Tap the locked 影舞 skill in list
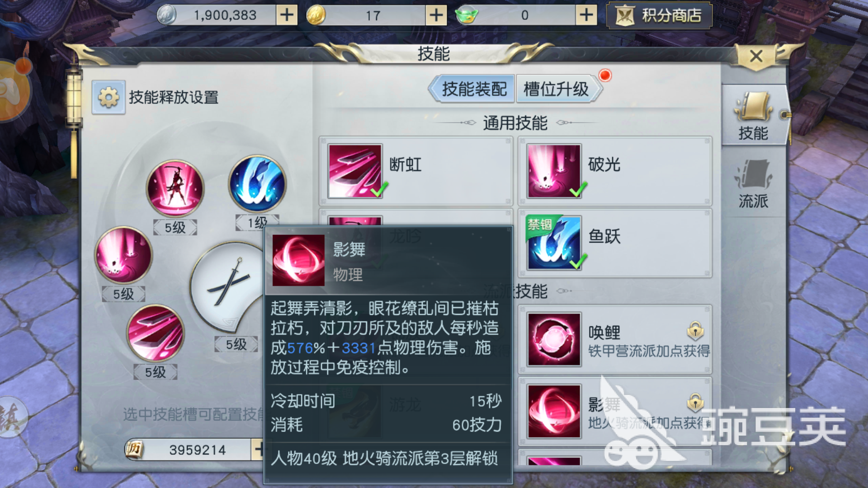Viewport: 868px width, 488px height. (x=554, y=411)
